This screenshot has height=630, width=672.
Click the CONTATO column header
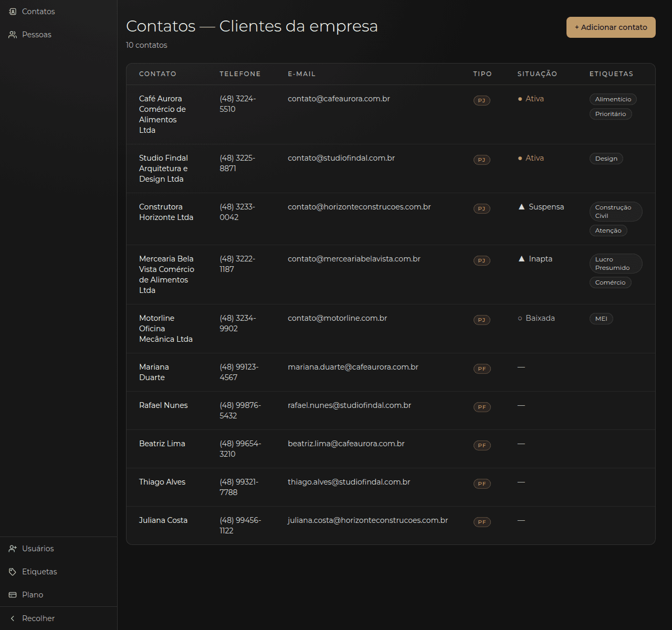(x=157, y=74)
